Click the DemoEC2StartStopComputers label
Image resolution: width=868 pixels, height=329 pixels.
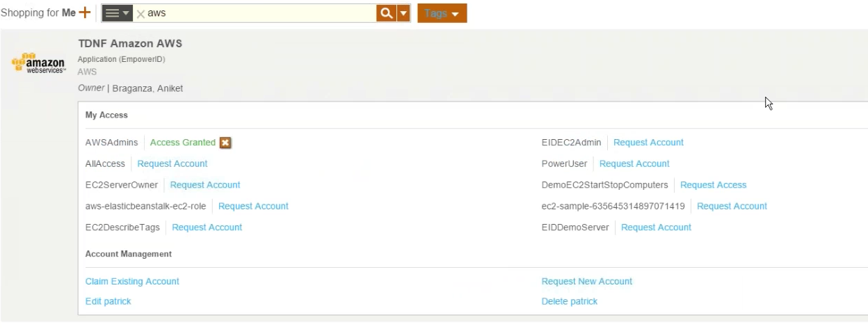pos(604,185)
